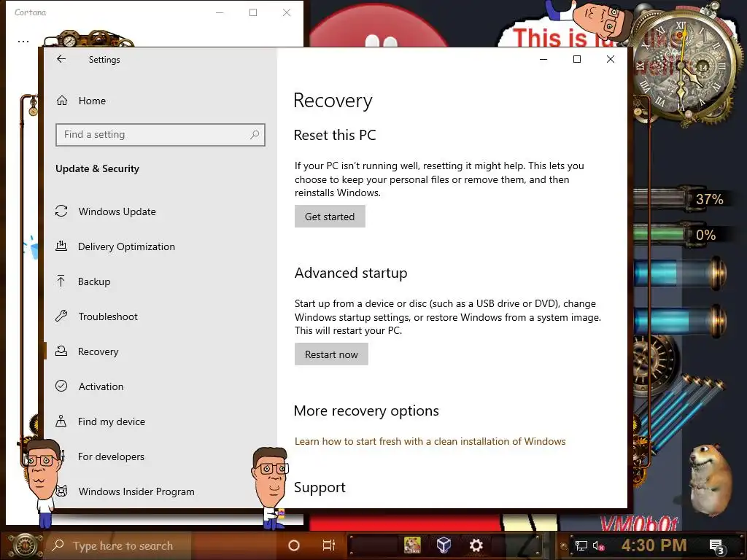Select the Windows Insider Program cat icon
This screenshot has height=560, width=747.
pyautogui.click(x=61, y=491)
